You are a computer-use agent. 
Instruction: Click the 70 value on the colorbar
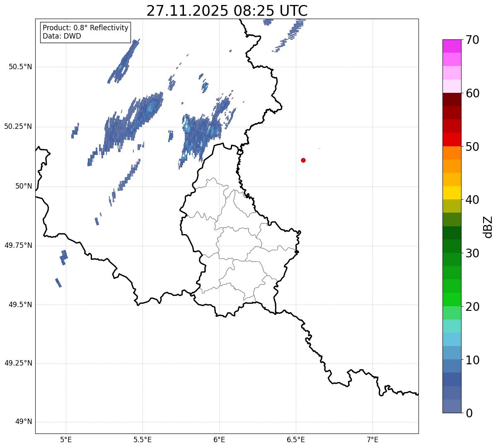point(472,40)
